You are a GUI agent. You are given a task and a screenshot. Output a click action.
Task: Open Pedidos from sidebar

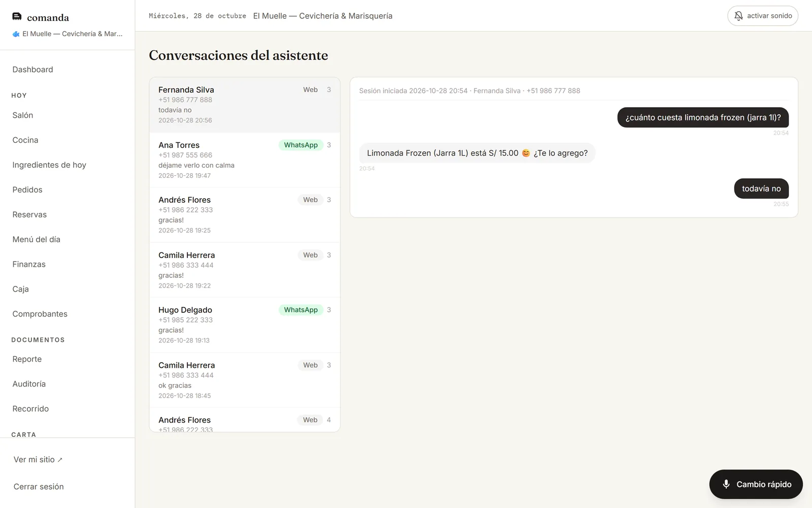pyautogui.click(x=27, y=190)
